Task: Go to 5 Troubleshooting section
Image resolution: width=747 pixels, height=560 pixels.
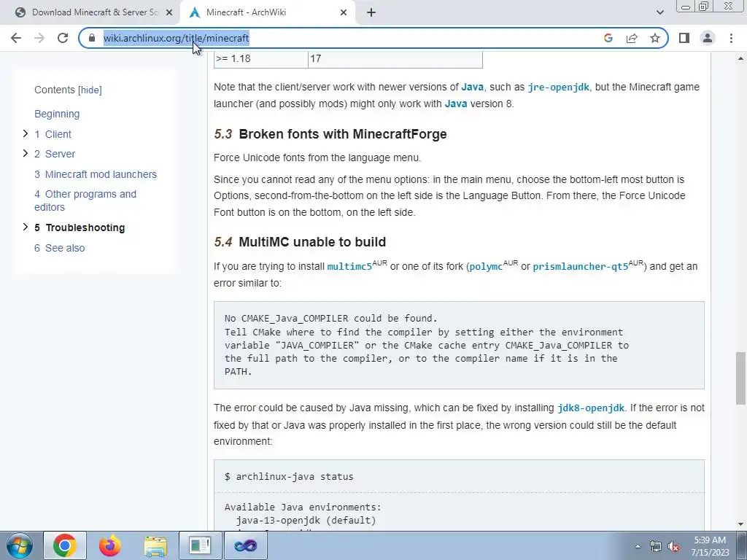Action: [80, 227]
